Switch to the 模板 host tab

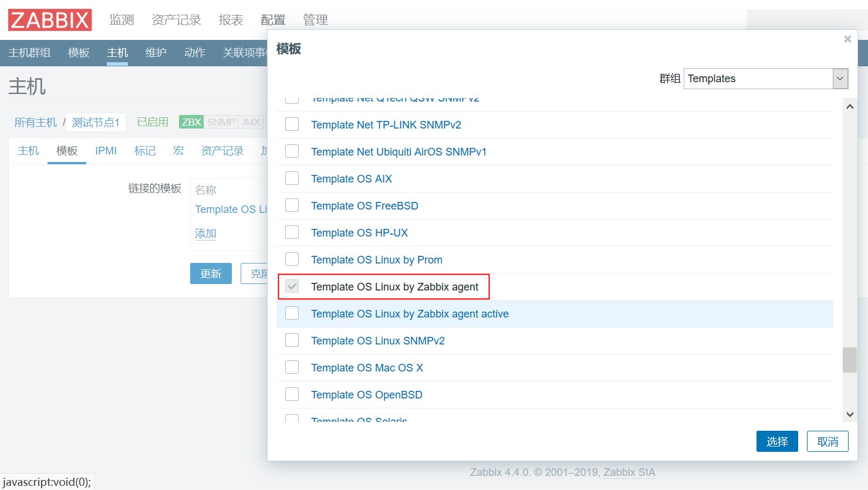point(67,151)
